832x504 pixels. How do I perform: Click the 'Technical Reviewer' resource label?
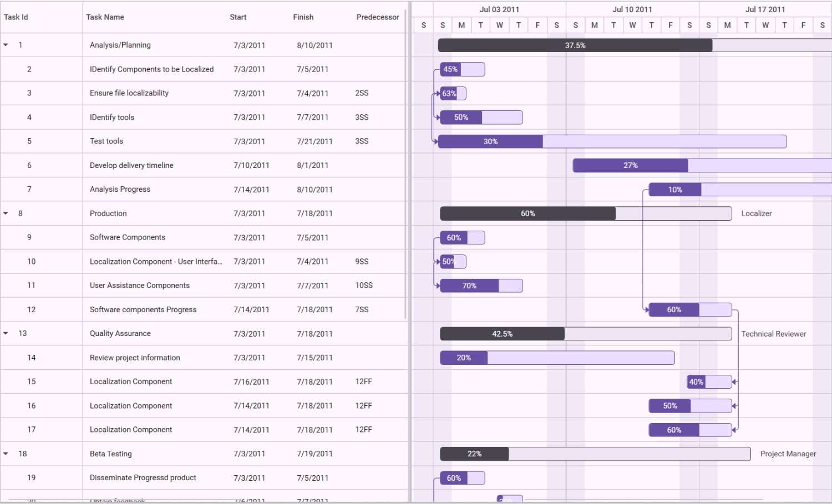[774, 334]
